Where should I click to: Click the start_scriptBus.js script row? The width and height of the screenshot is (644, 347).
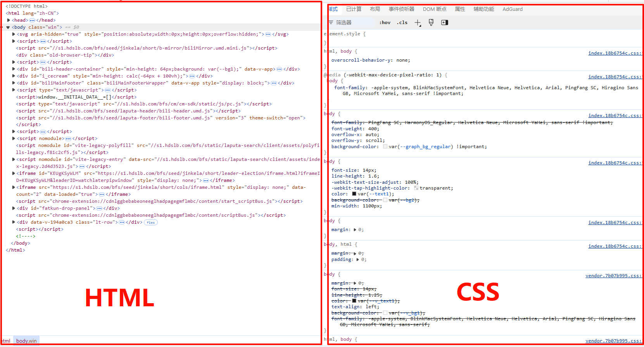click(159, 201)
